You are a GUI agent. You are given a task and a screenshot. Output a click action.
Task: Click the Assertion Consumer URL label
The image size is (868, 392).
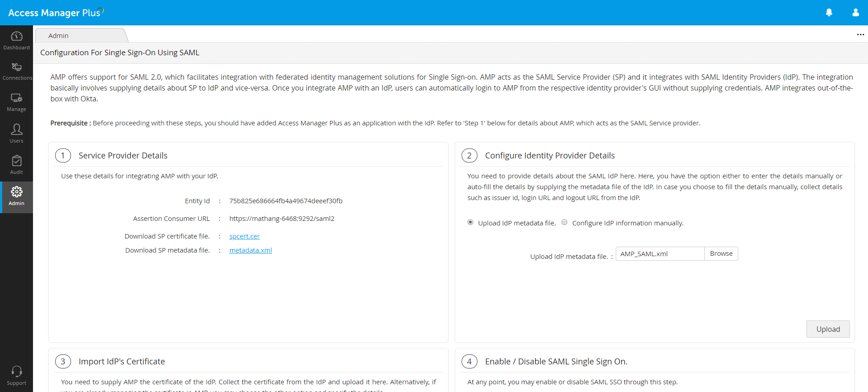point(171,219)
